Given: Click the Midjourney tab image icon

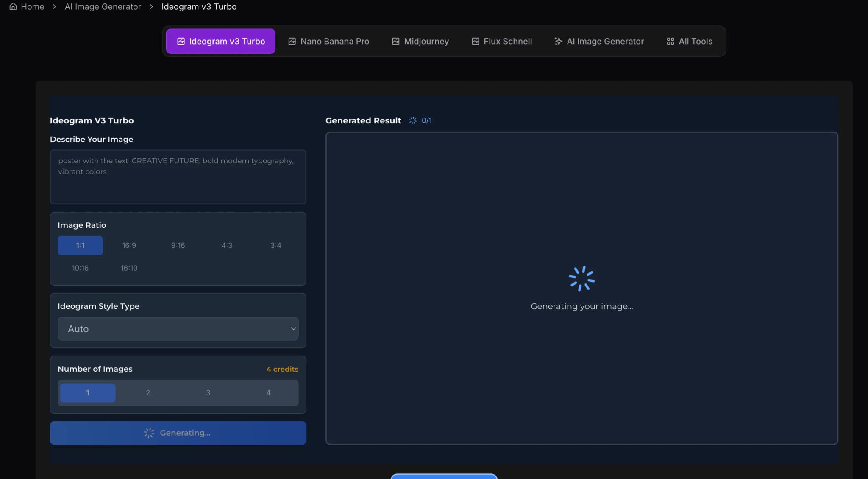Looking at the screenshot, I should pyautogui.click(x=395, y=41).
